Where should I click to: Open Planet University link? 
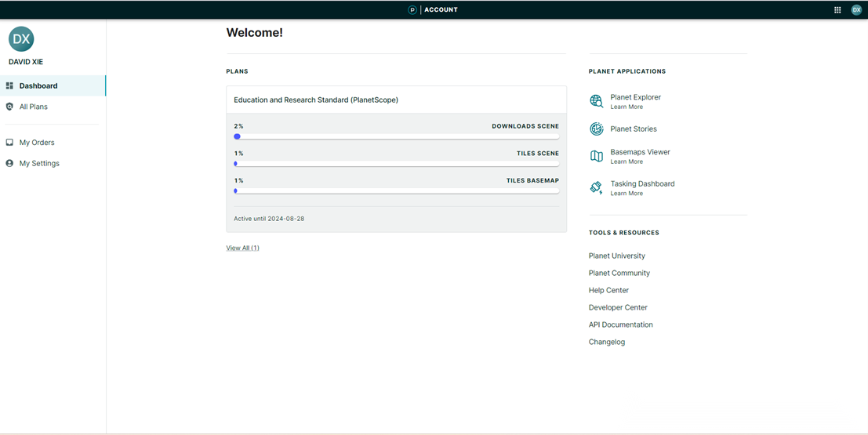click(616, 256)
